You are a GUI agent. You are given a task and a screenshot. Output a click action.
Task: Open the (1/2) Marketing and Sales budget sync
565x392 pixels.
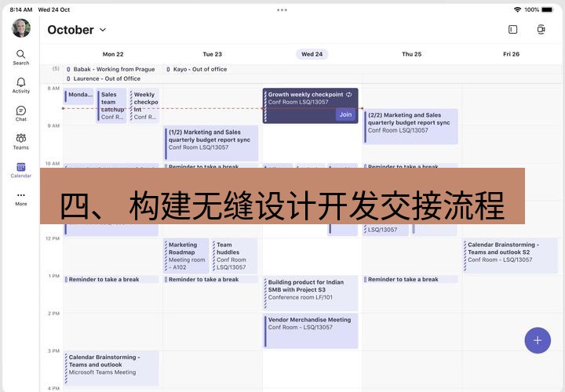pyautogui.click(x=211, y=143)
